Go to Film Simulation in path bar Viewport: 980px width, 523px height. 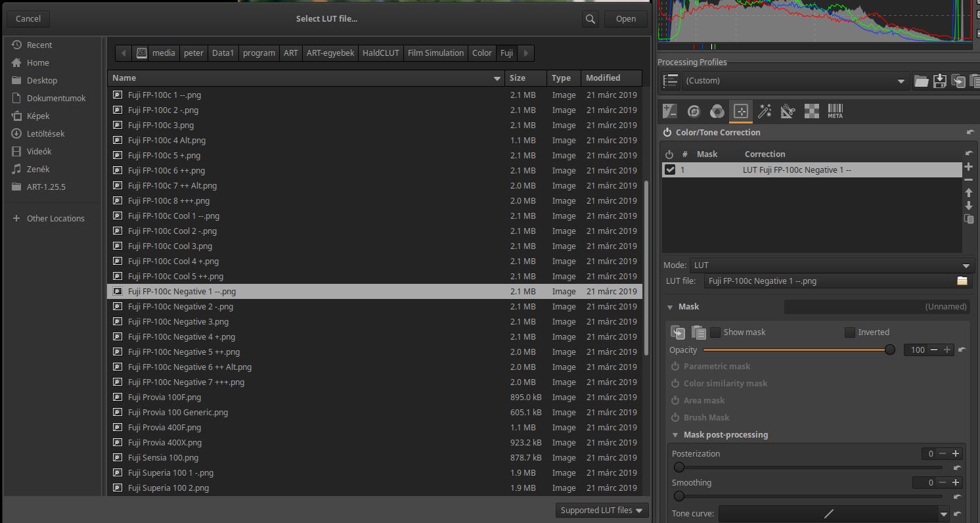435,53
